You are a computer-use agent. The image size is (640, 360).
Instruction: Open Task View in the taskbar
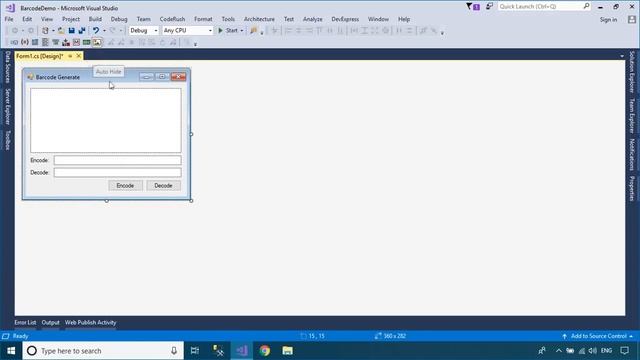pos(195,351)
